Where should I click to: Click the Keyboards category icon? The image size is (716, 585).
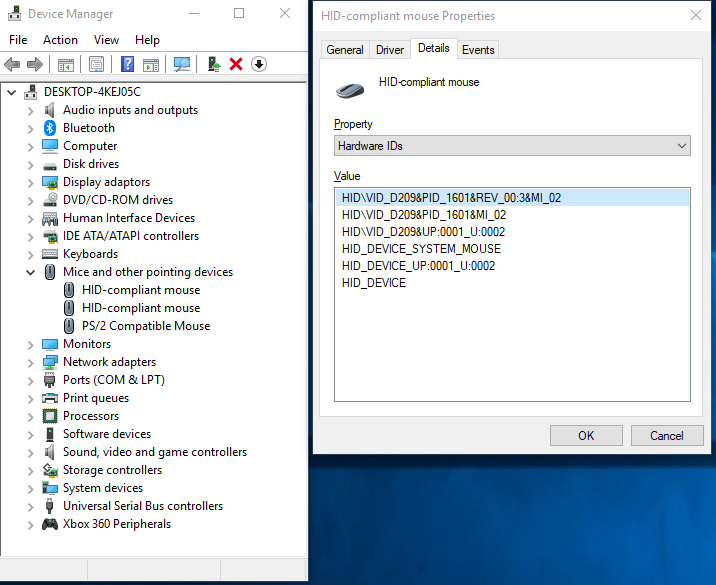click(50, 254)
